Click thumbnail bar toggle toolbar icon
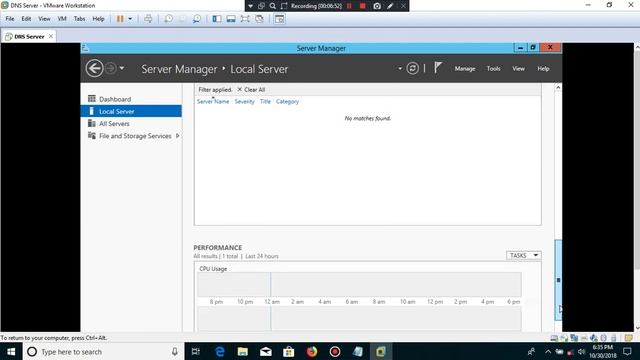 [x=231, y=19]
